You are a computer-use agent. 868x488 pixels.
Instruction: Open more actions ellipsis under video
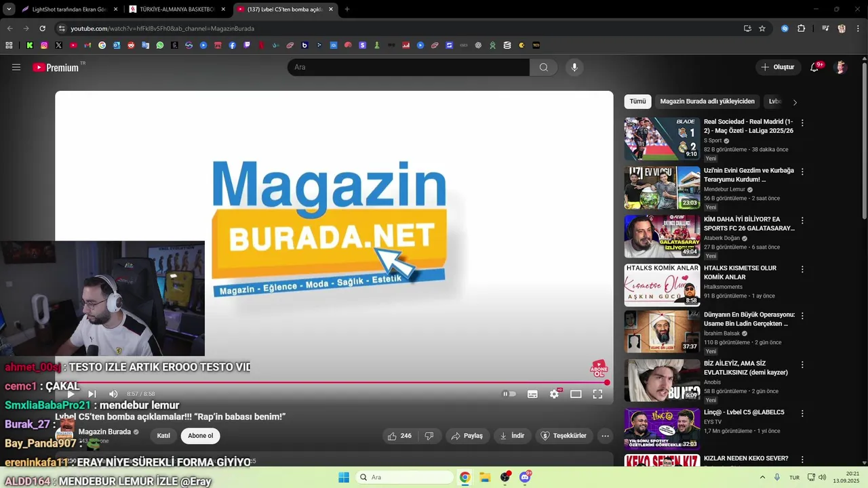pos(605,436)
